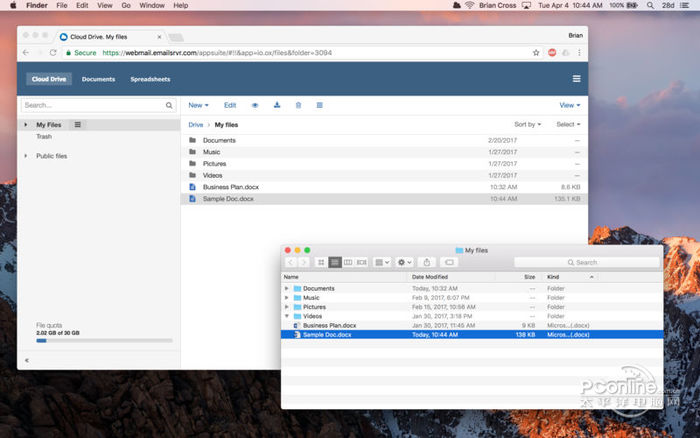Switch Finder to icon view
700x438 pixels.
pyautogui.click(x=321, y=262)
